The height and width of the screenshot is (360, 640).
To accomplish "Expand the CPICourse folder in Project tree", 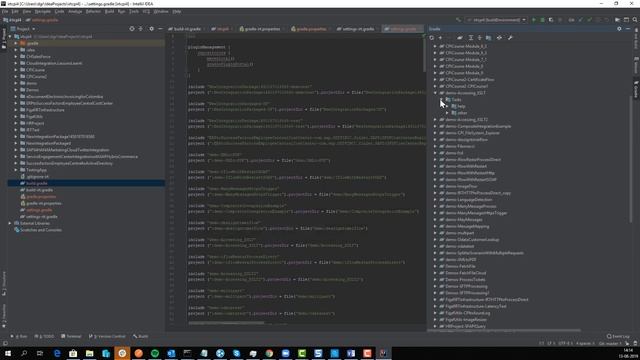I will click(16, 70).
